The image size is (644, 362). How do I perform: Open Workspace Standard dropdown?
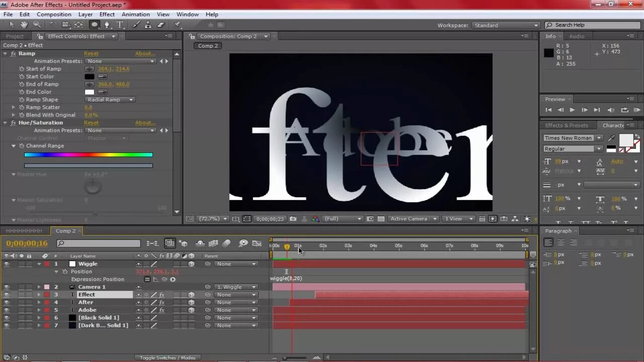point(505,25)
